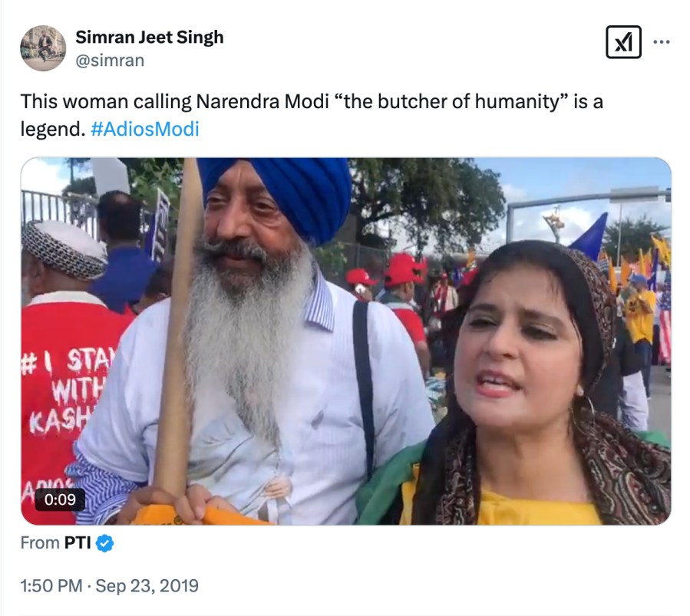Image resolution: width=690 pixels, height=616 pixels.
Task: Open Simran Jeet Singh's profile avatar
Action: [x=43, y=48]
